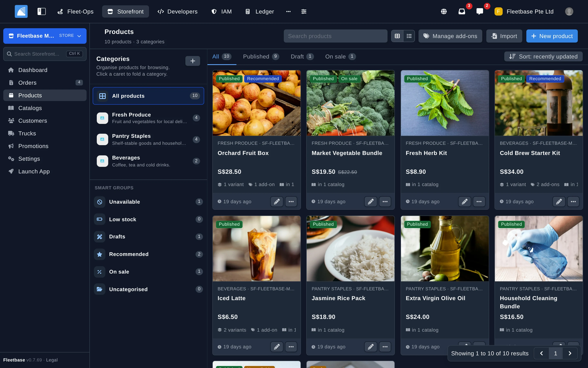588x368 pixels.
Task: Open the Recommended smart group
Action: point(148,254)
